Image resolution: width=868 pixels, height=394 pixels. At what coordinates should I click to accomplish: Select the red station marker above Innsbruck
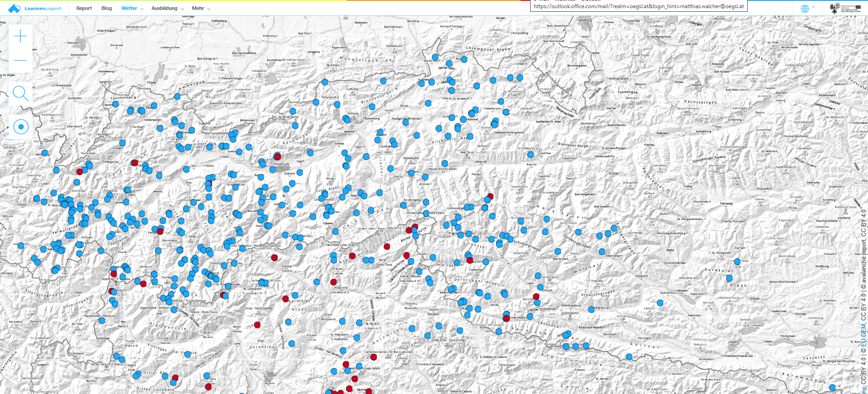point(277,156)
